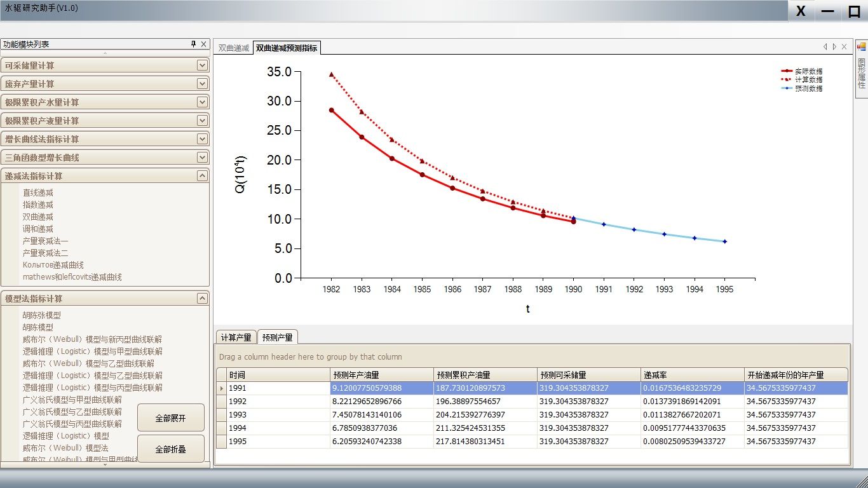Expand the 三角函数型增长曲线 section

(x=202, y=158)
